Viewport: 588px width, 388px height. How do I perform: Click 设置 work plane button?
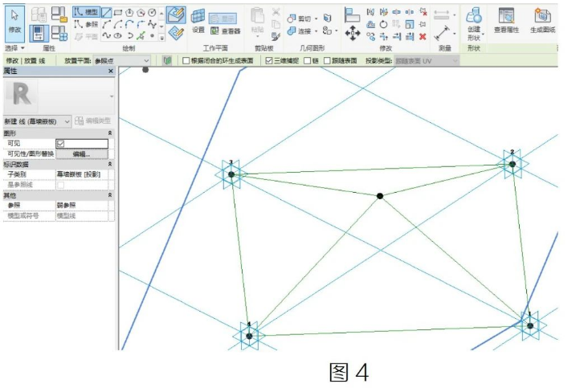[198, 22]
